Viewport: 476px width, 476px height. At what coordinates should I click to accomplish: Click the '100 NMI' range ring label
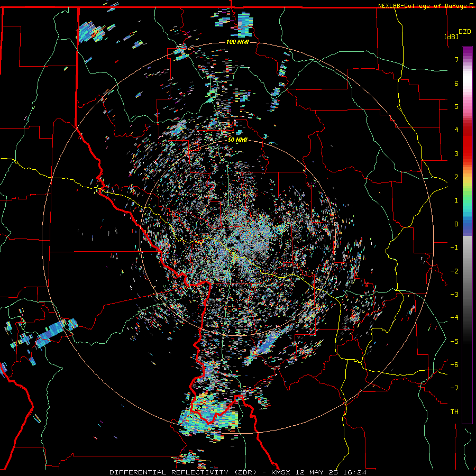pos(237,42)
